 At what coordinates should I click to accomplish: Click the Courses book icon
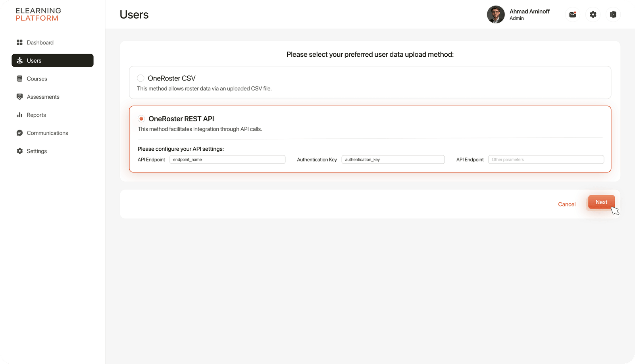(x=19, y=79)
